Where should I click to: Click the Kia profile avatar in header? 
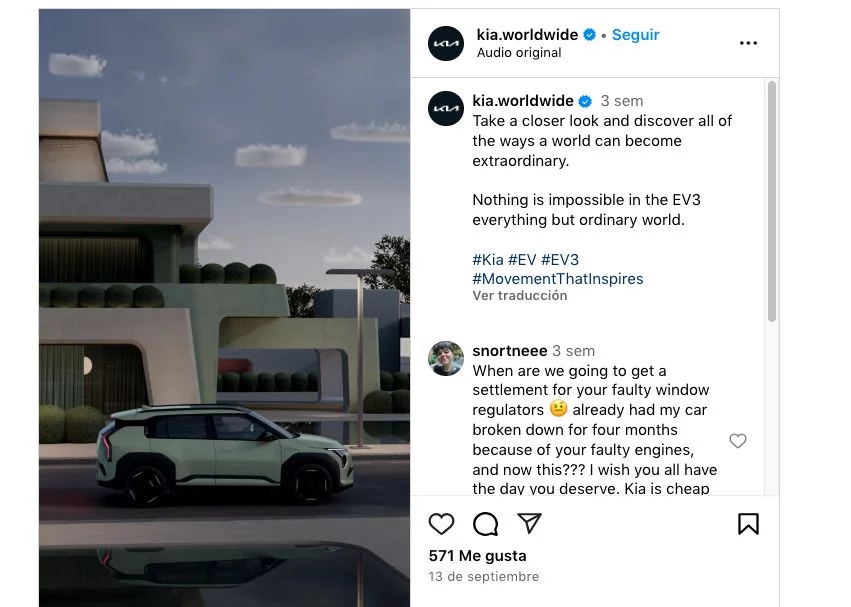446,43
